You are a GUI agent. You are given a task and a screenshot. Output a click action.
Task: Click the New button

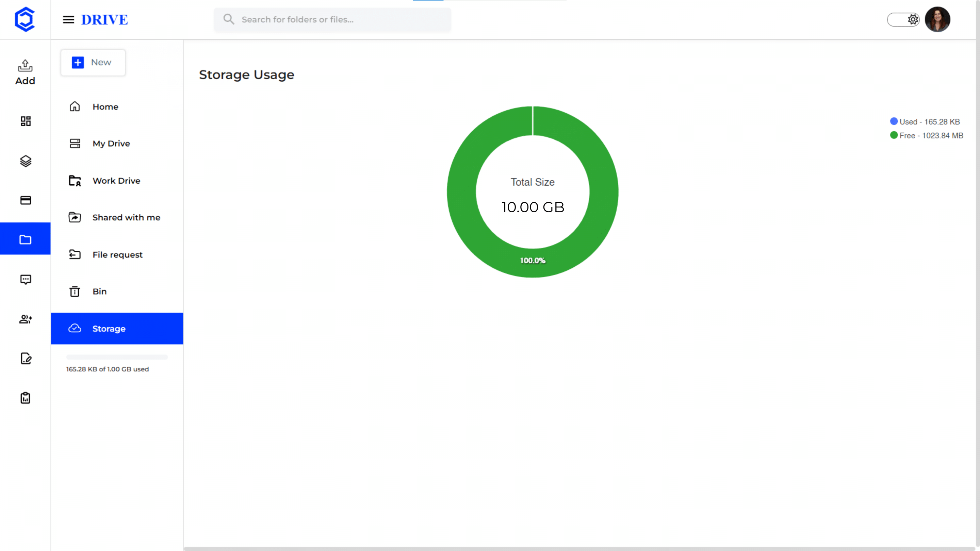click(93, 62)
